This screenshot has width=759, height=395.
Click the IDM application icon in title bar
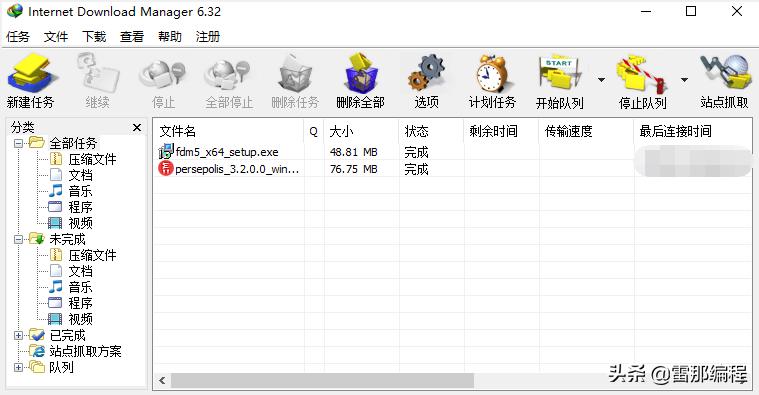pyautogui.click(x=15, y=11)
